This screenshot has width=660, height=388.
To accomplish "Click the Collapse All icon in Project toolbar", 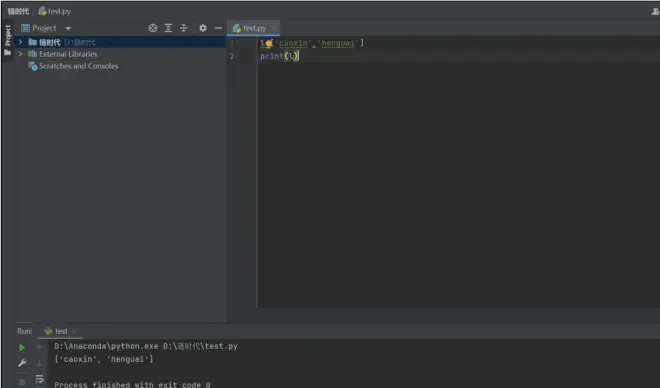I will point(184,28).
